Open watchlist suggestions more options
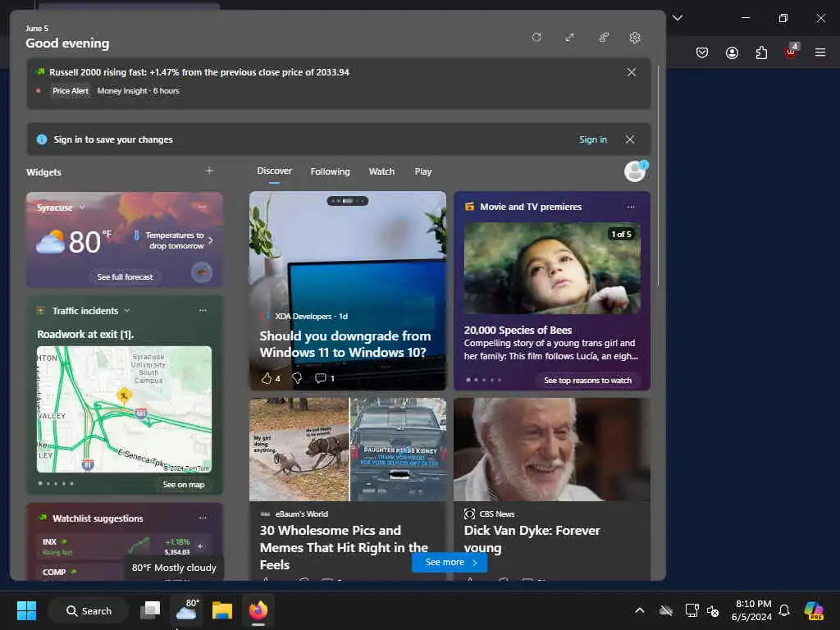The height and width of the screenshot is (630, 840). 203,518
